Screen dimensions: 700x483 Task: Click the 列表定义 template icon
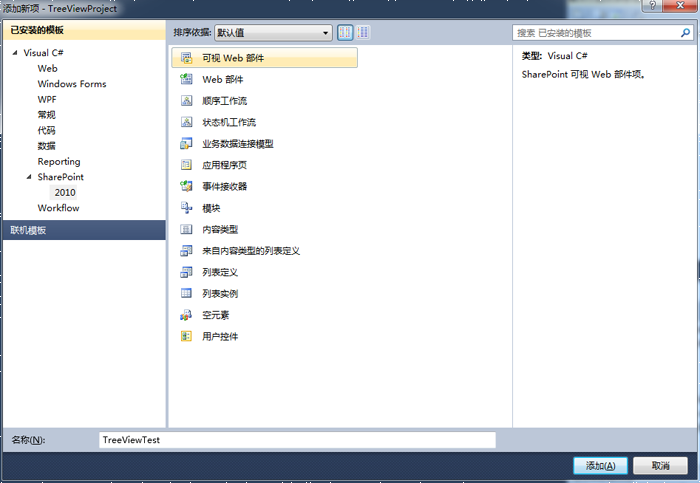tap(186, 272)
